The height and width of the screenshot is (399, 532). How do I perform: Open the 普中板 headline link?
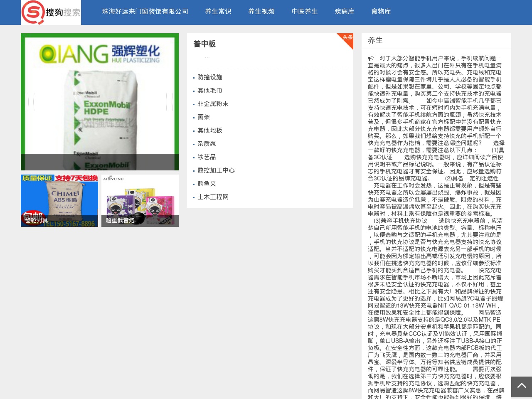204,44
